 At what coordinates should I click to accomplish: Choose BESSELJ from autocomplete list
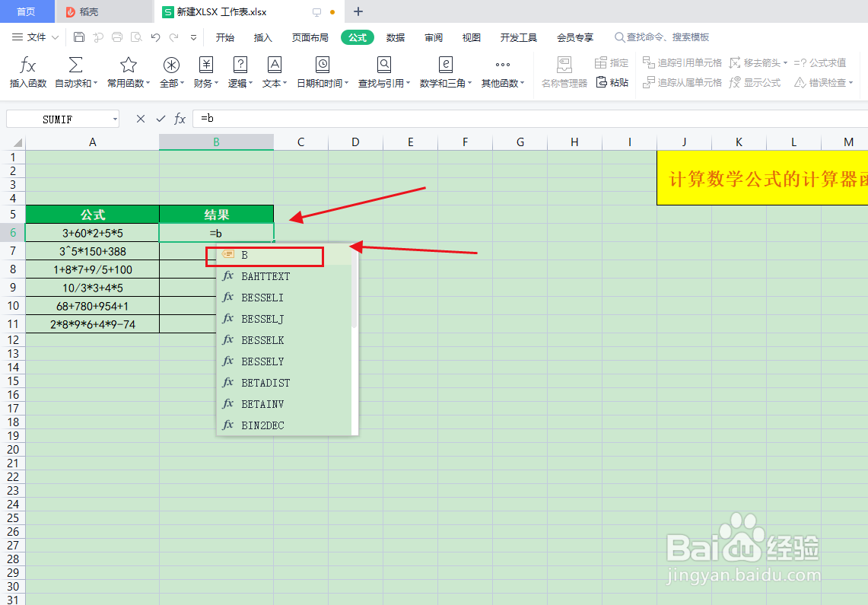point(285,318)
